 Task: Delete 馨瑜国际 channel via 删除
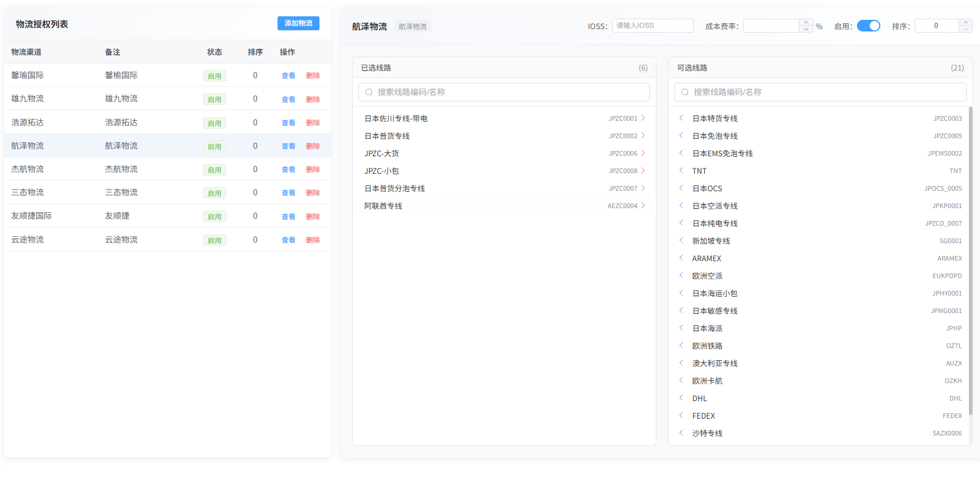click(313, 76)
